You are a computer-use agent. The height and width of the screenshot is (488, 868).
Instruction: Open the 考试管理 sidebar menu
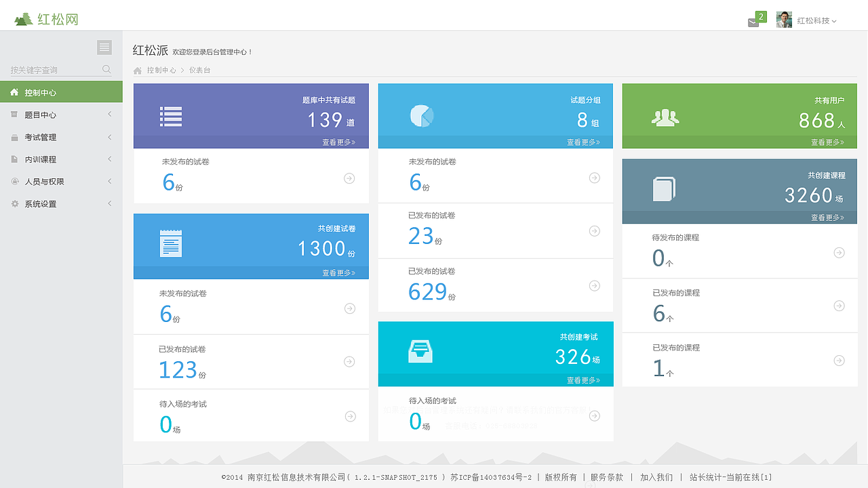tap(61, 137)
